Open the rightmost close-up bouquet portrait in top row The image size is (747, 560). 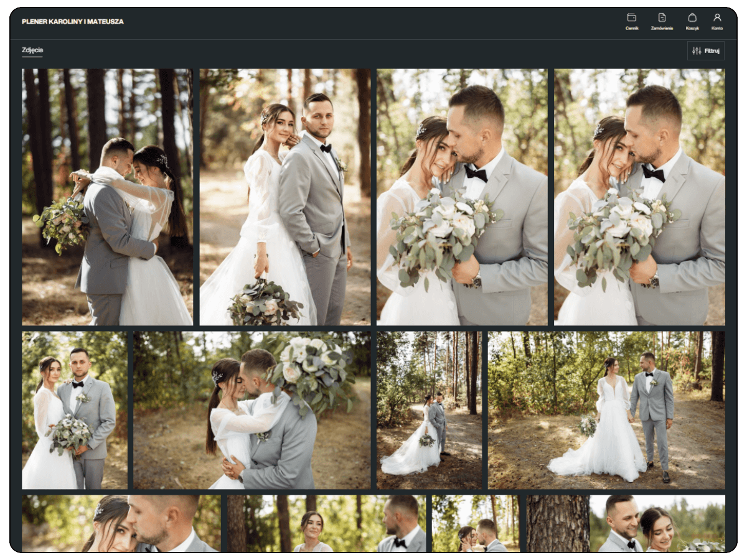[639, 197]
